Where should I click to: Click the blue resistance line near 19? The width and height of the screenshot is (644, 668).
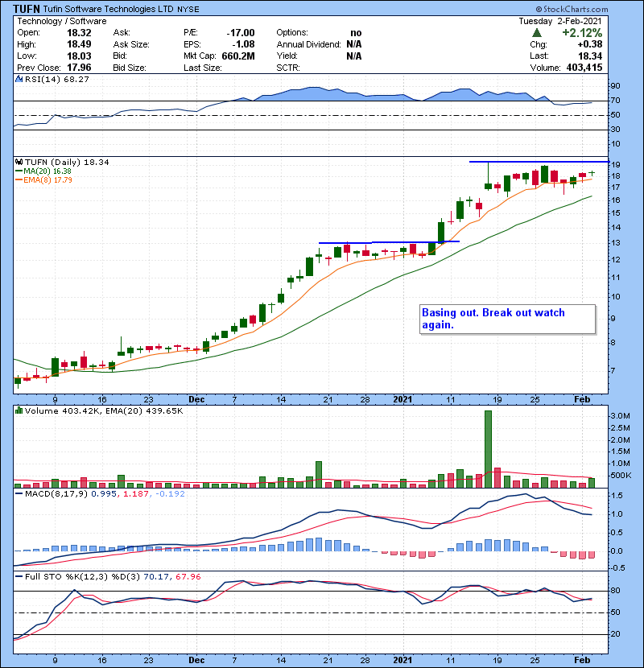point(539,162)
